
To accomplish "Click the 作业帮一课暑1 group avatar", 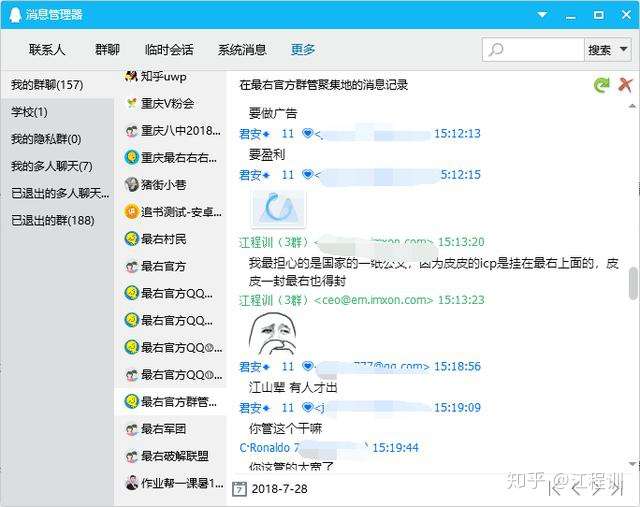I will 131,483.
